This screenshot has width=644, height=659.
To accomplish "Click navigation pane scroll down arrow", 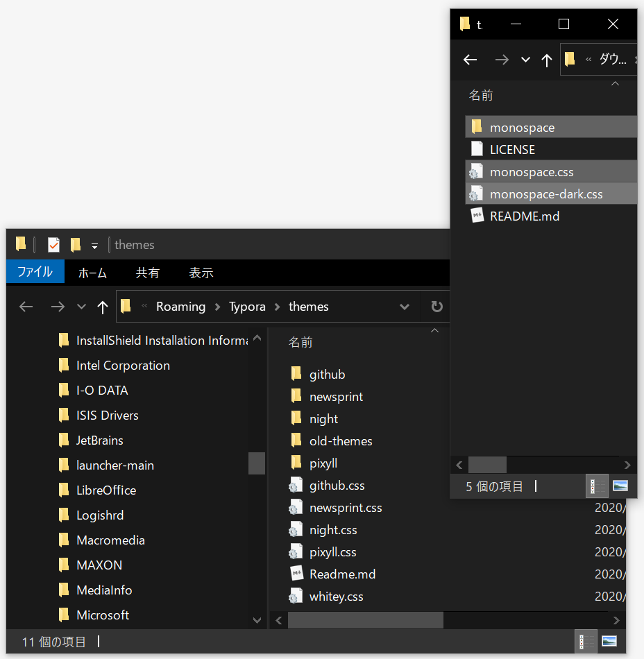I will pos(257,620).
